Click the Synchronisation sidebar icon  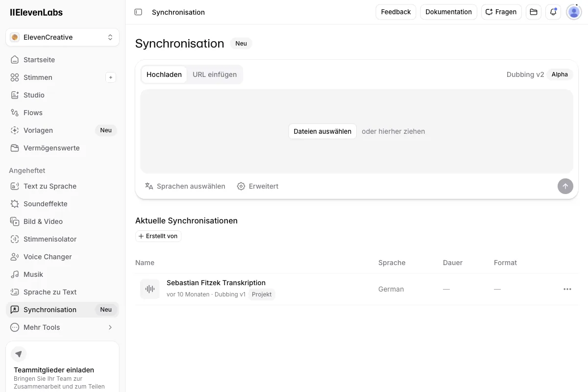tap(15, 310)
